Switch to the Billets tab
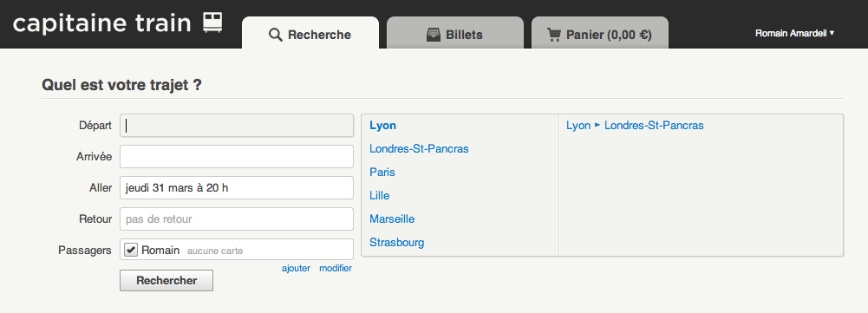This screenshot has width=868, height=313. pos(454,33)
